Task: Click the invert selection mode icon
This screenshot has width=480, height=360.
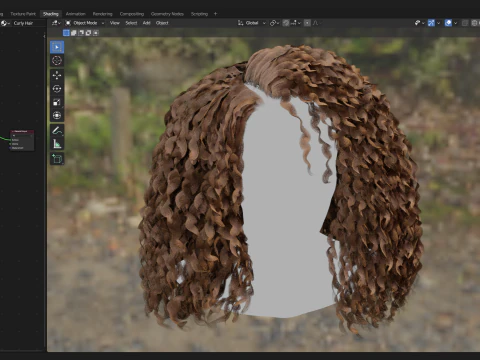Action: [x=88, y=33]
